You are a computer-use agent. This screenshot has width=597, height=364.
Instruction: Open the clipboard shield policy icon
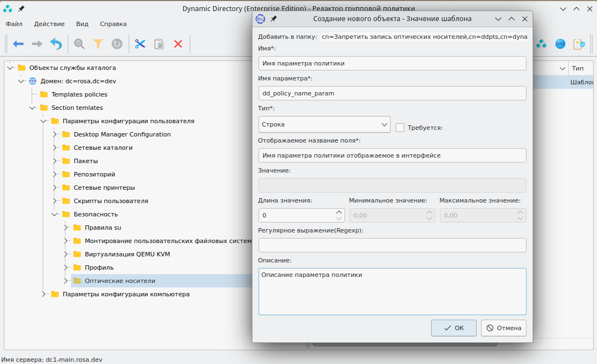tap(579, 44)
